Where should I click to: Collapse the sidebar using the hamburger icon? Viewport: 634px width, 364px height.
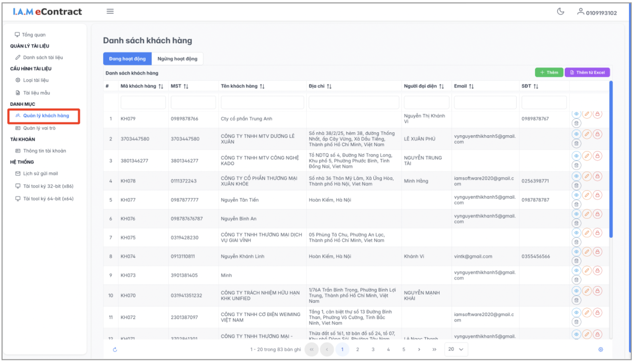pyautogui.click(x=110, y=12)
